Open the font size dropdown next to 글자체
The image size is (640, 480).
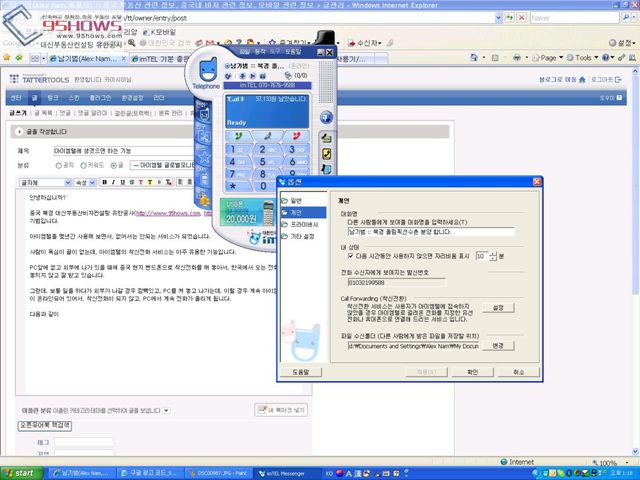pos(85,182)
